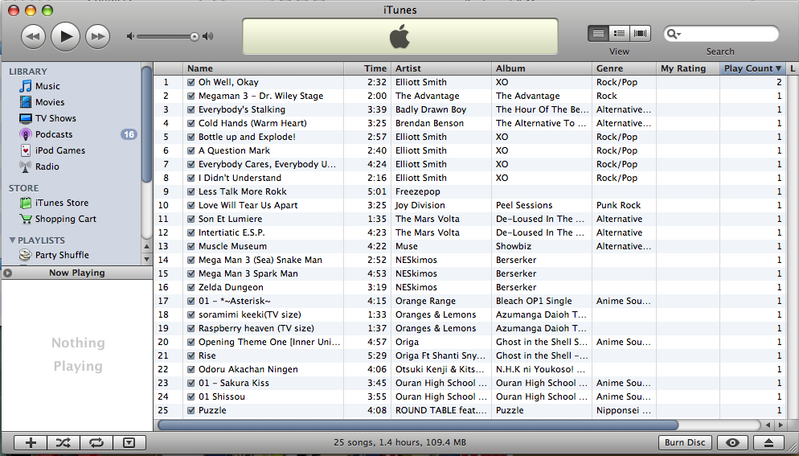Select the song 'Bottle up and Explode!'

[x=247, y=137]
